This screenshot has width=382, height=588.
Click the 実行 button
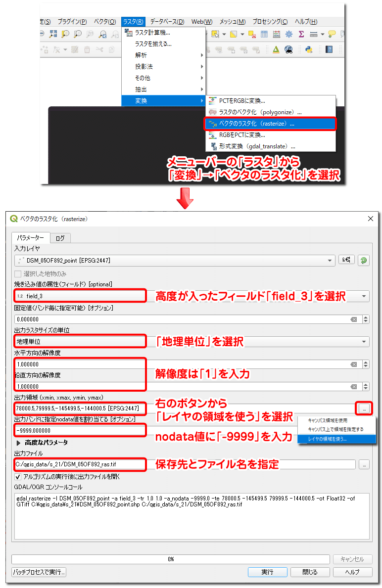click(x=267, y=572)
